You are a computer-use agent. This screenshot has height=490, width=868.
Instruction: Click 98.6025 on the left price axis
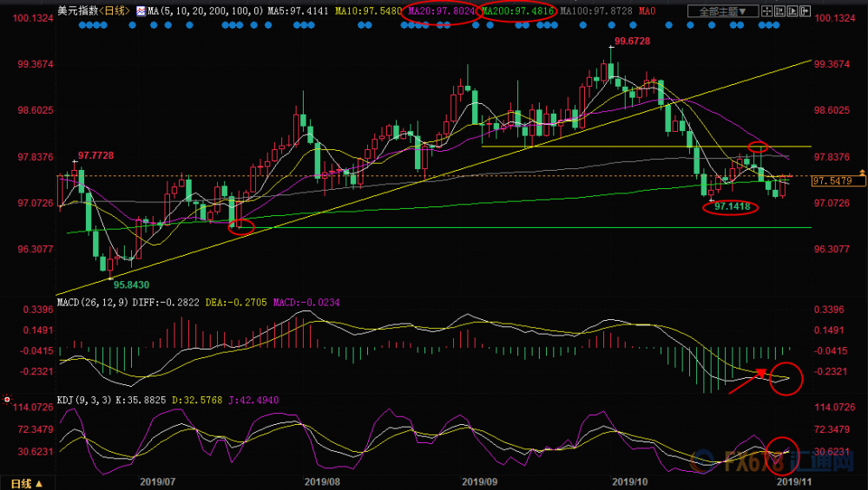pyautogui.click(x=36, y=110)
